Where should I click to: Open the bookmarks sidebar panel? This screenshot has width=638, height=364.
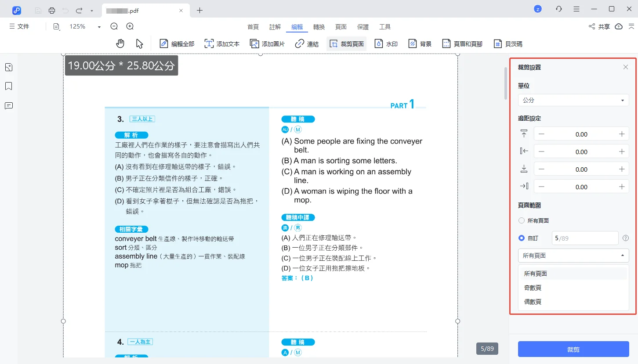click(x=8, y=86)
